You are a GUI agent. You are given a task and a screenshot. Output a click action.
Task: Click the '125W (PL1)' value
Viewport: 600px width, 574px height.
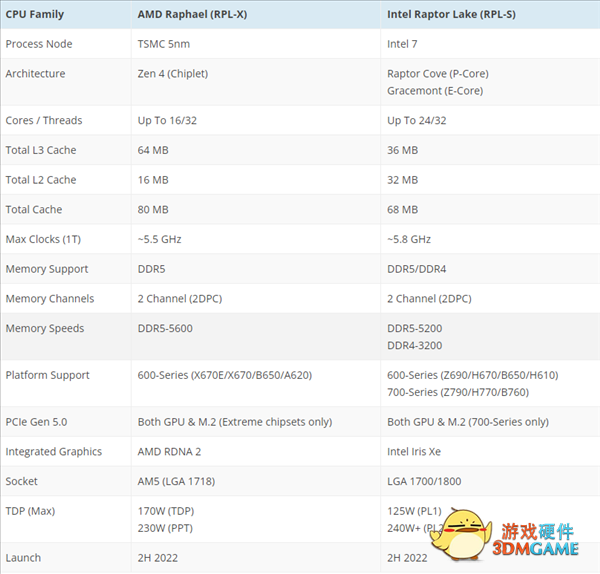(414, 511)
